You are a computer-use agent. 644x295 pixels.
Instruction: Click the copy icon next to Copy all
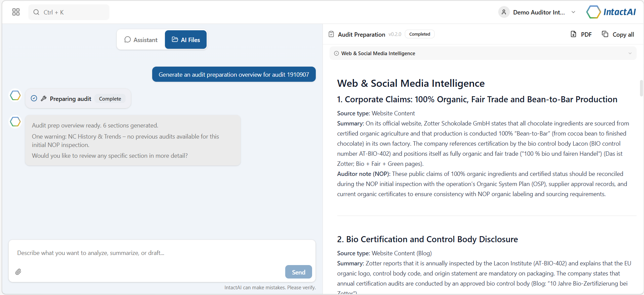click(x=605, y=34)
